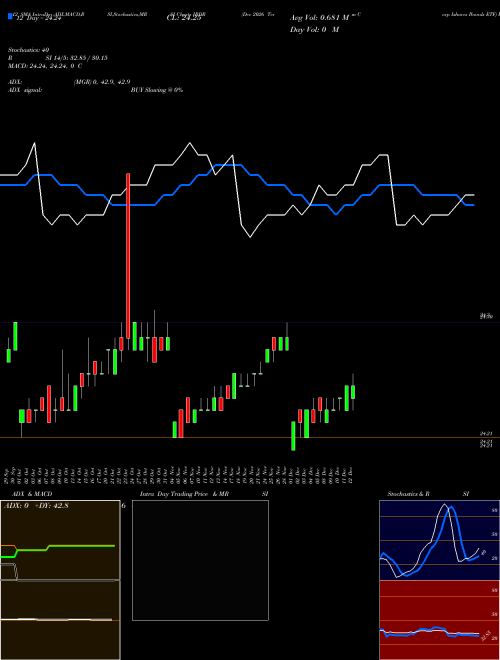
Task: Select the '12 Day = 24.24' label
Action: tap(39, 19)
